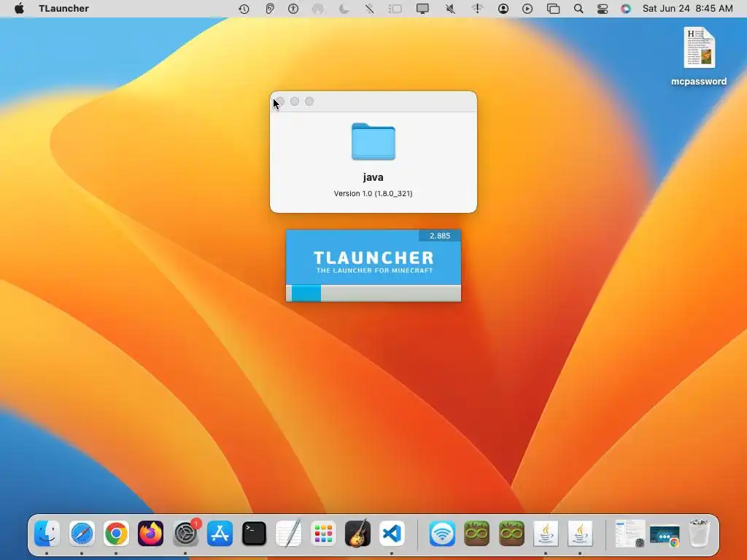
Task: Click the Bluetooth off icon in menu bar
Action: 370,9
